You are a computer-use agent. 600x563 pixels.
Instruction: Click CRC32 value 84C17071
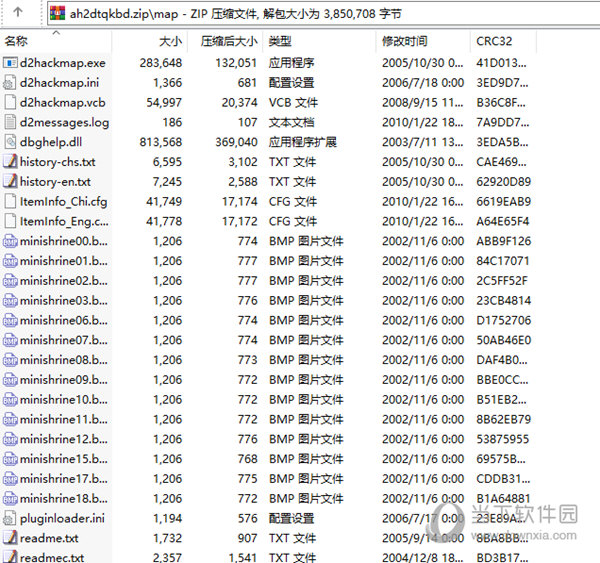(503, 261)
